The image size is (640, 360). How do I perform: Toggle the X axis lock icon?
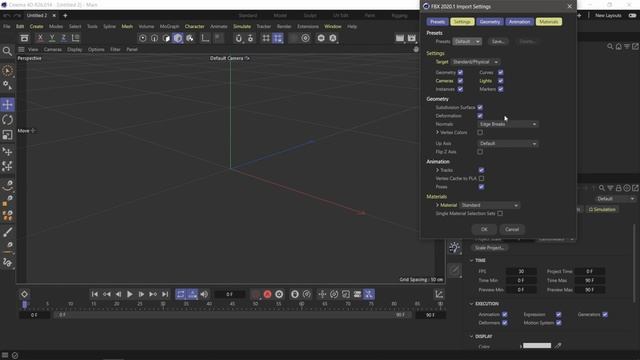point(40,38)
